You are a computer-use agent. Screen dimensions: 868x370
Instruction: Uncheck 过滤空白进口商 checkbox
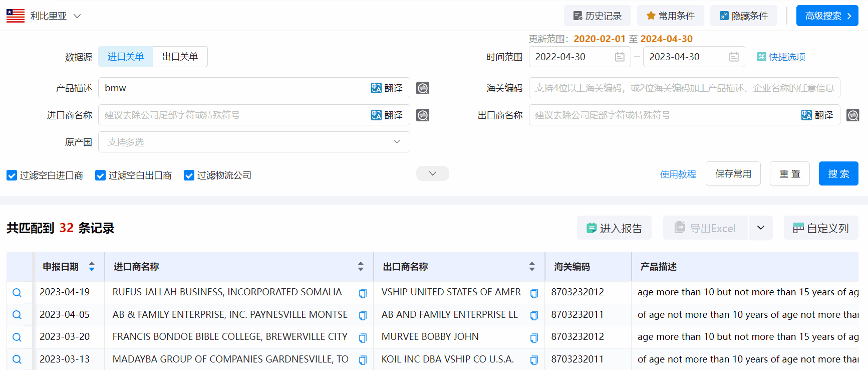(x=12, y=175)
